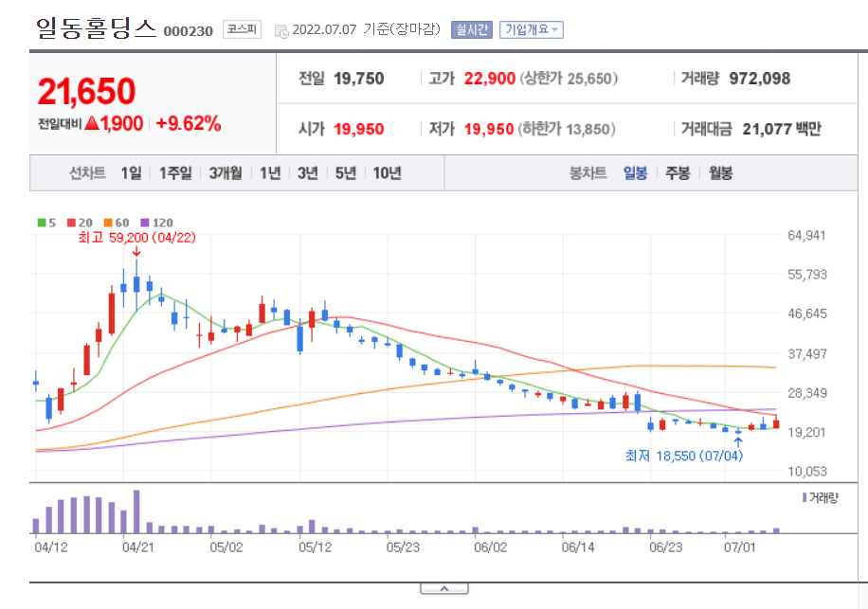This screenshot has width=868, height=609.
Task: Open the 기업개요 company overview dropdown
Action: (x=532, y=29)
